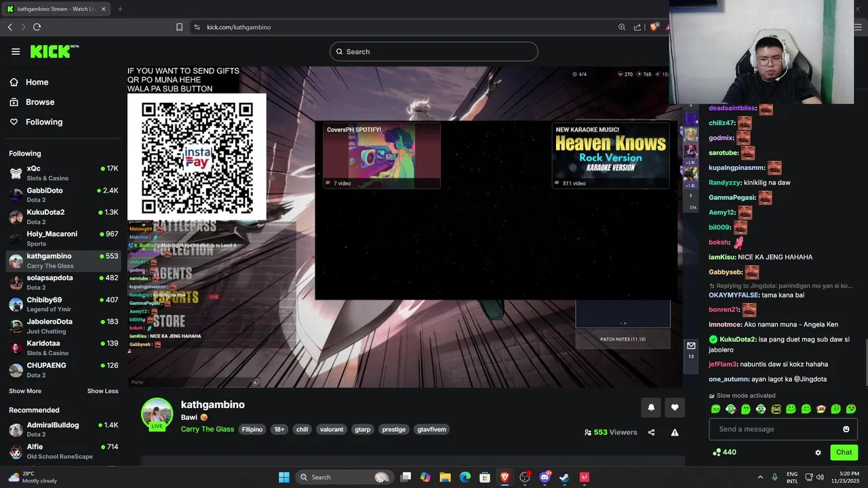Click Show More in Following list

(25, 391)
